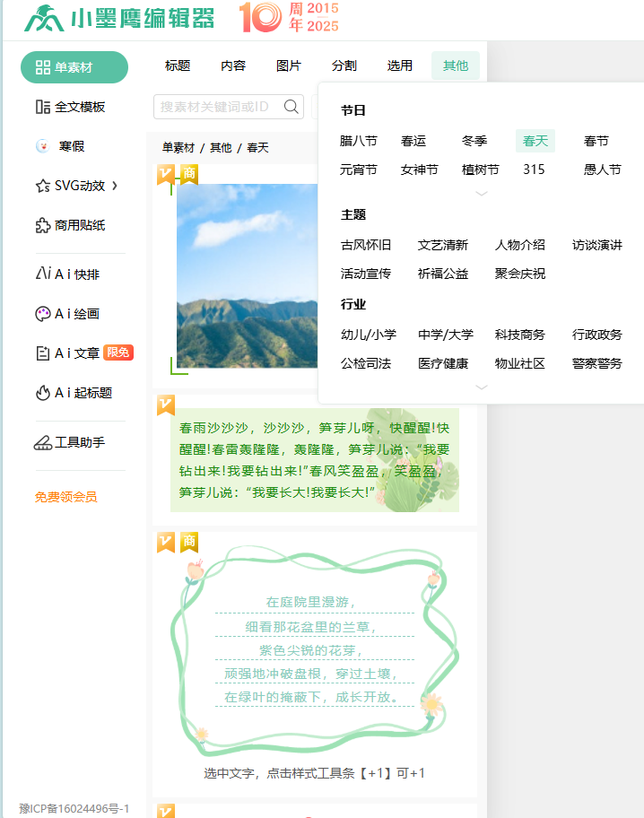Click the VIP ribbon on mountain photo card
This screenshot has height=818, width=644.
166,175
